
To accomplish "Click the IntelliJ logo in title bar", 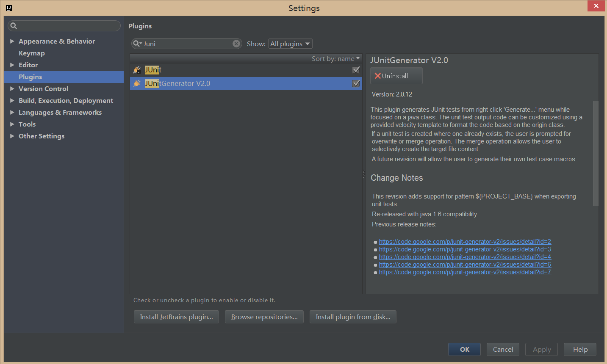I will [9, 8].
